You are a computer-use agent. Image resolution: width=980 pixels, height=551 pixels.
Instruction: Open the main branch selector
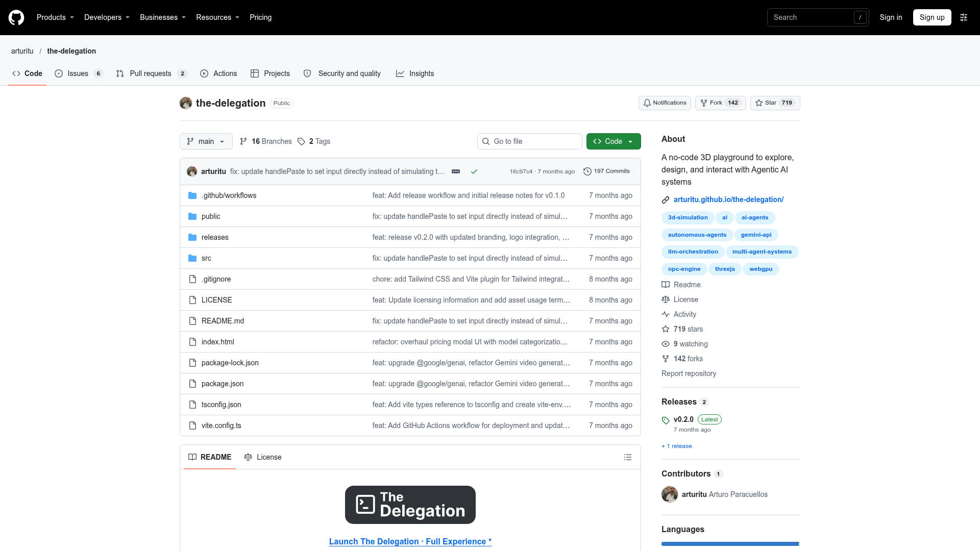[x=206, y=141]
